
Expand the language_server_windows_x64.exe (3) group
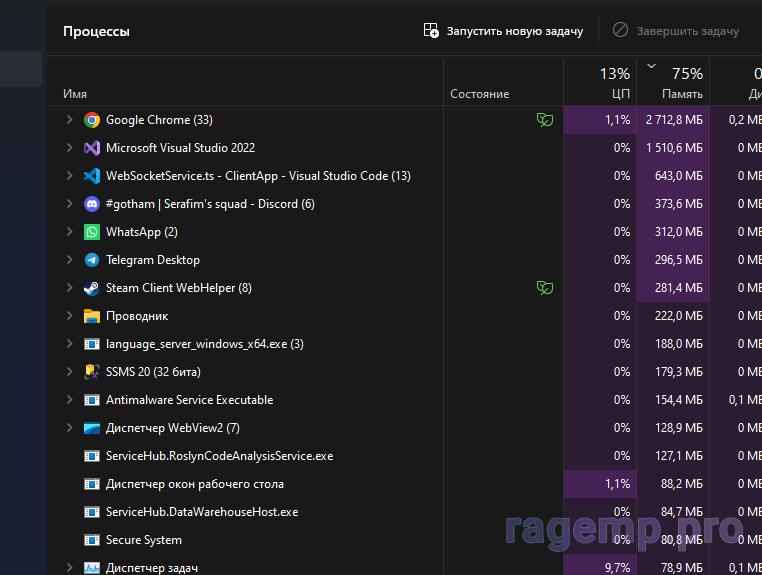pos(69,344)
